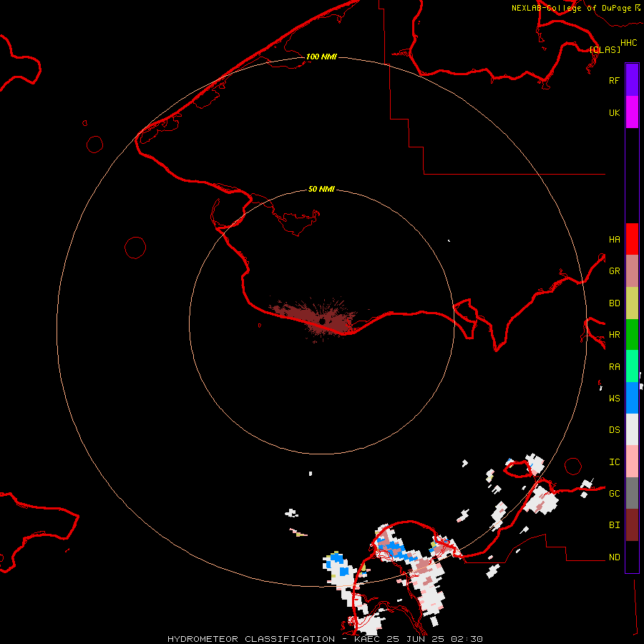Image resolution: width=644 pixels, height=644 pixels.
Task: Click the HA red color swatch
Action: [x=632, y=239]
